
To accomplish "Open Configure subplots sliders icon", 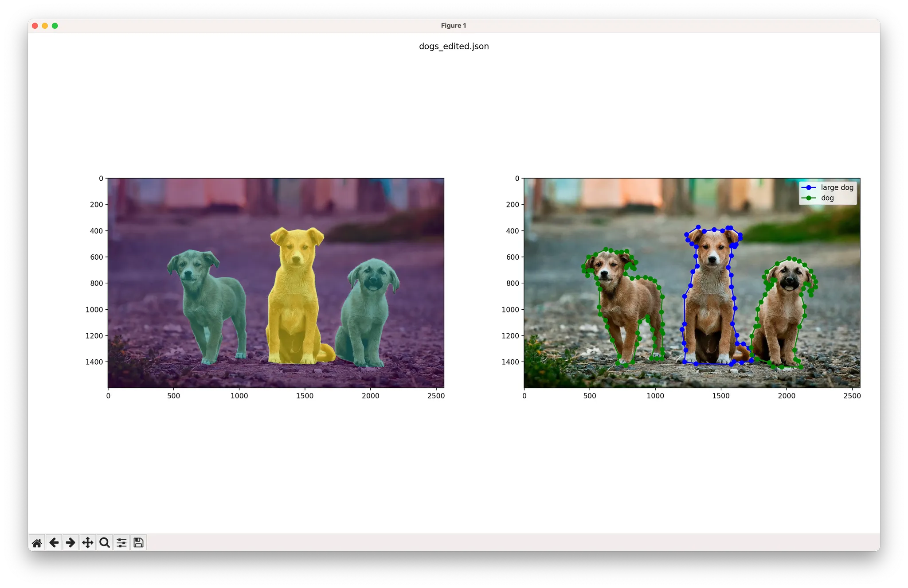I will [x=121, y=543].
